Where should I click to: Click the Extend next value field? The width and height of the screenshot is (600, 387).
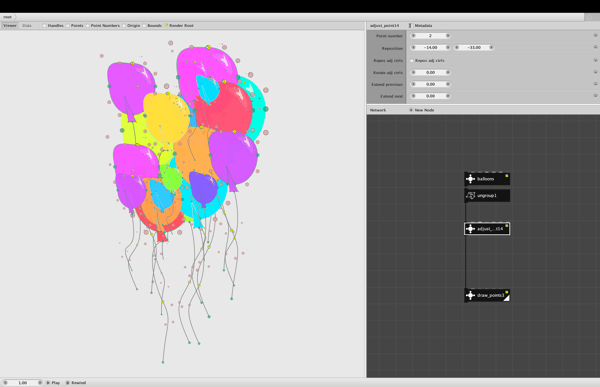click(430, 96)
